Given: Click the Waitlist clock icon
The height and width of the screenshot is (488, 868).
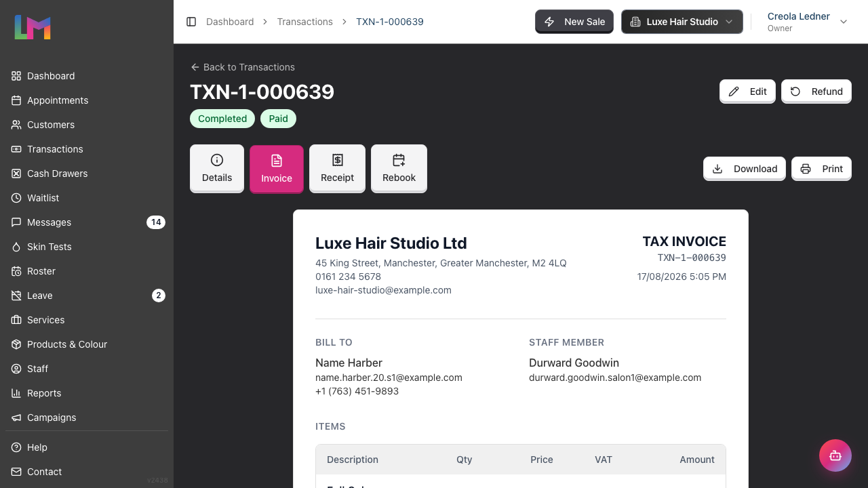Looking at the screenshot, I should (x=16, y=198).
